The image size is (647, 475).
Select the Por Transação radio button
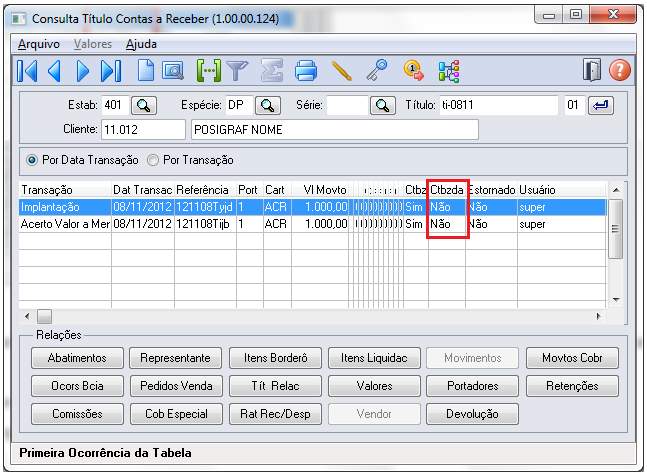click(153, 160)
